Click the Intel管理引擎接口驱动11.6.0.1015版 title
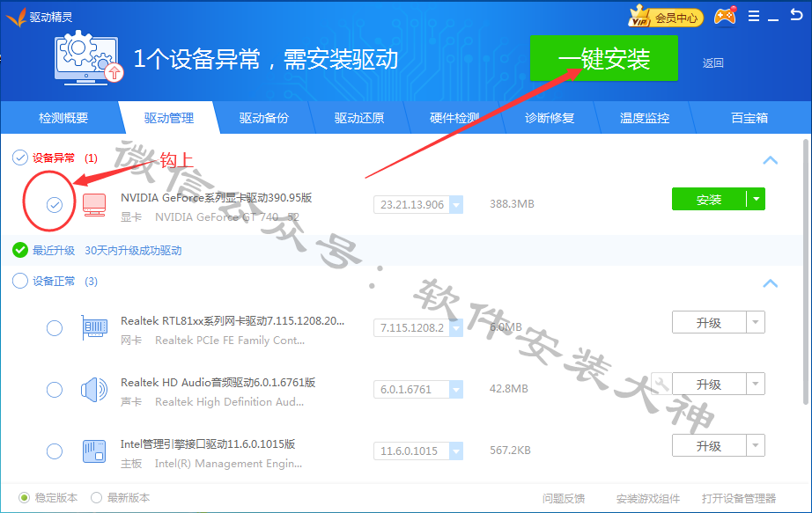The image size is (812, 513). [x=208, y=443]
